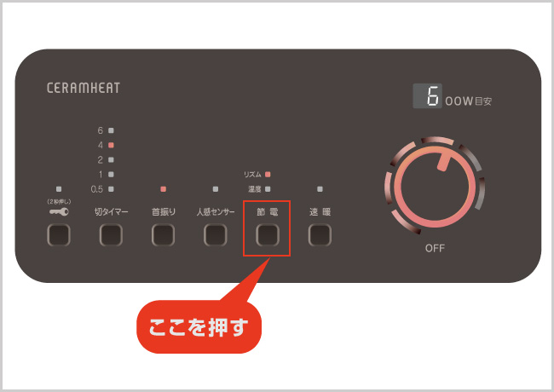Click the OFF label below the dial
This screenshot has height=392, width=554.
coord(435,248)
